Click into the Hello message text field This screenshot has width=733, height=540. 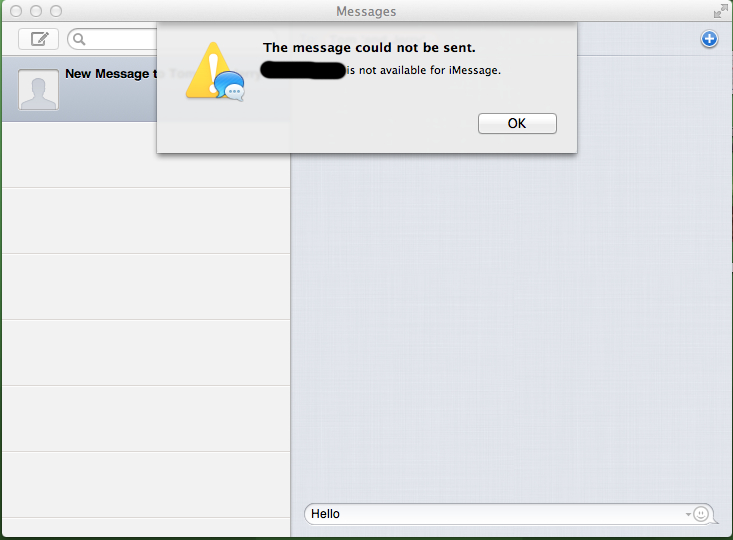pyautogui.click(x=496, y=514)
